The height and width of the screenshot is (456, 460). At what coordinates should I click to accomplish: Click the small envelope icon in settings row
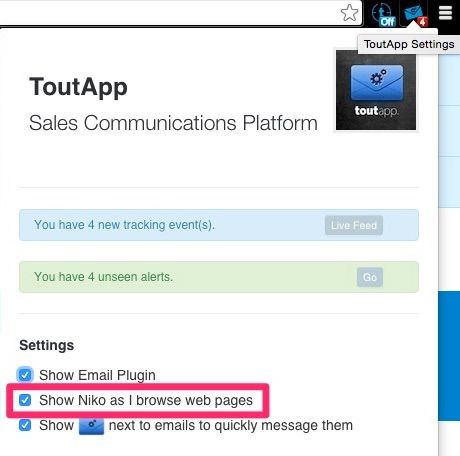91,426
